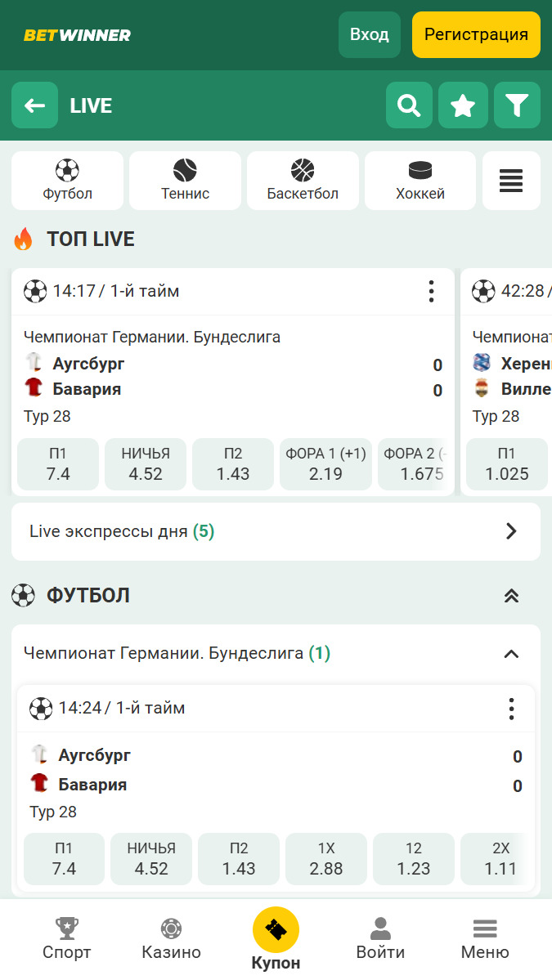Select НИЧЬЯ odds 4.52 in the football list
The height and width of the screenshot is (980, 552).
(x=151, y=859)
